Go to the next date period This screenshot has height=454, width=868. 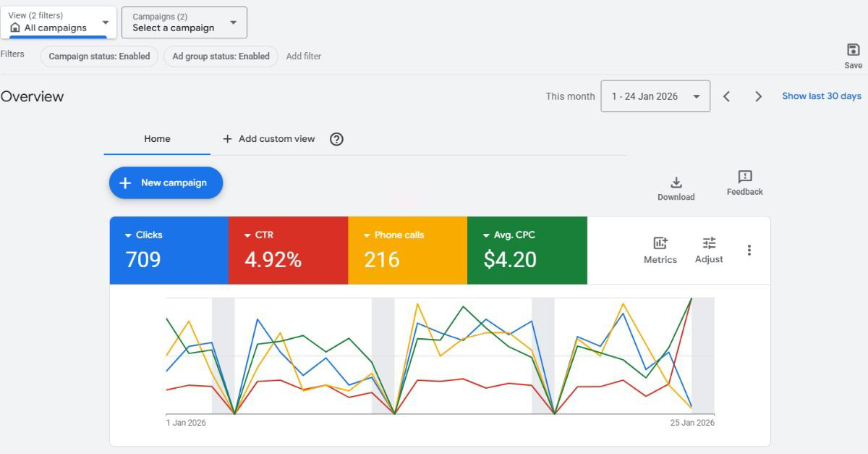[758, 96]
